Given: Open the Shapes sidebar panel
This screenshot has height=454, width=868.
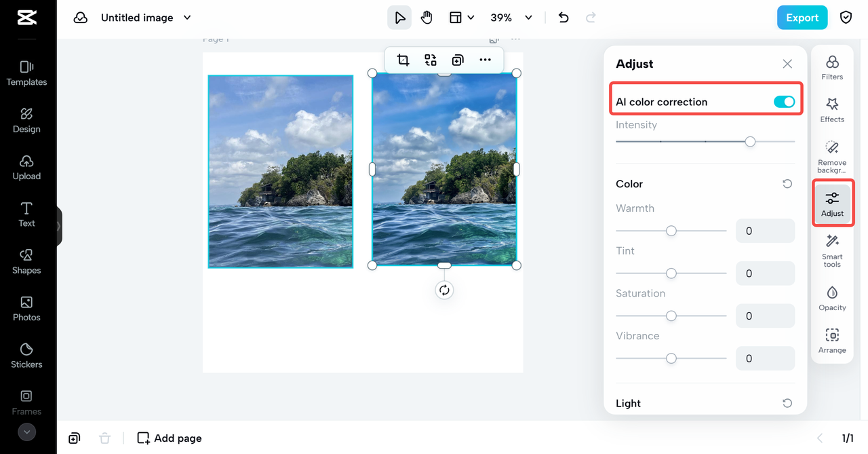Looking at the screenshot, I should pyautogui.click(x=26, y=261).
